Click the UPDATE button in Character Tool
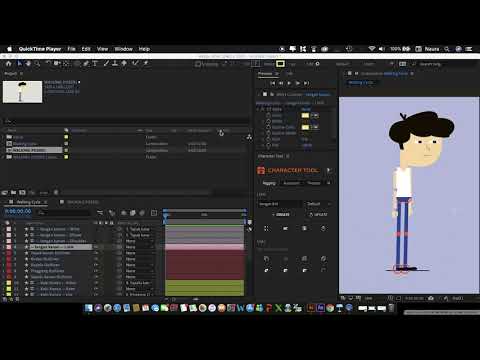The image size is (480, 360). tap(318, 214)
